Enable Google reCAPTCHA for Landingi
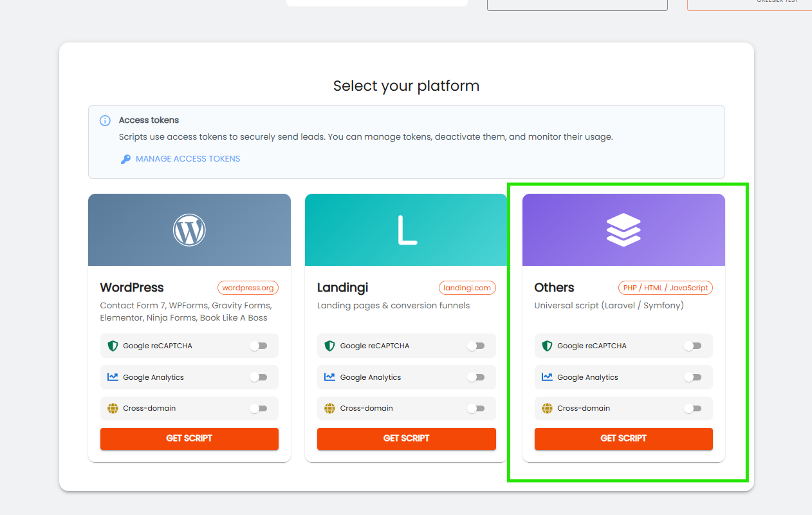The image size is (812, 515). [475, 346]
